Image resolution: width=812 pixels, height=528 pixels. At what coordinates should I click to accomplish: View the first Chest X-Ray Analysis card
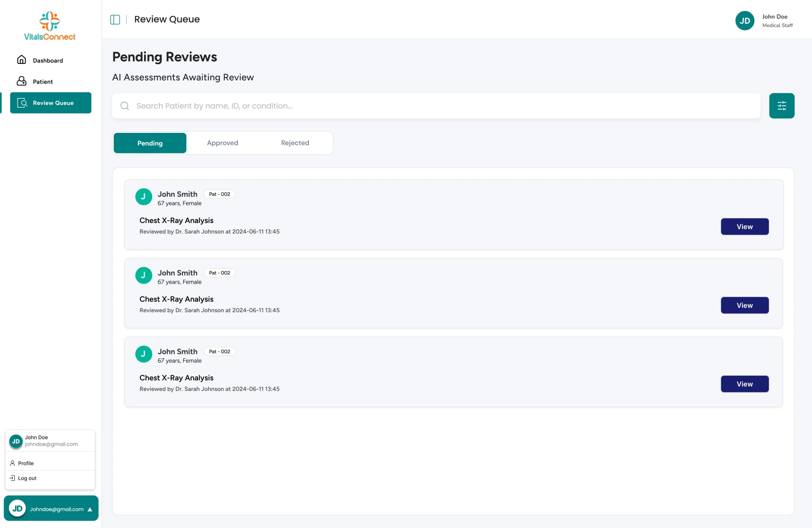(745, 227)
